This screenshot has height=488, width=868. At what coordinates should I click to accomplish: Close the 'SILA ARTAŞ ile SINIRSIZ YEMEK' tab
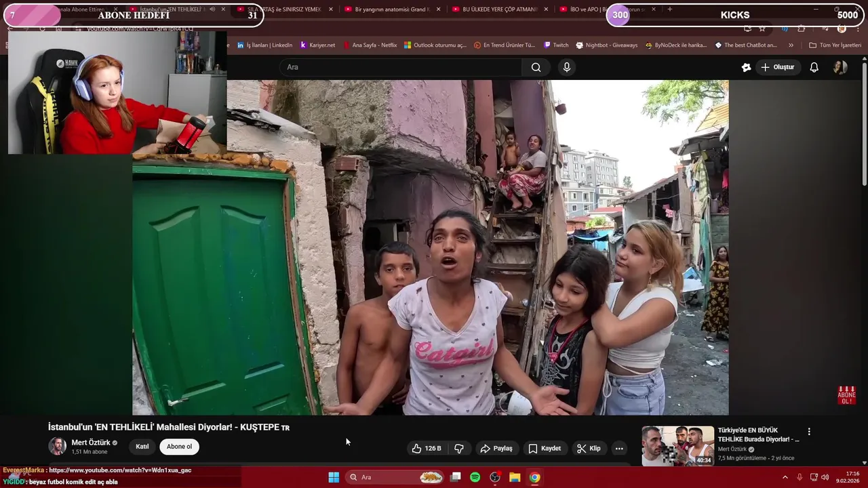[x=331, y=9]
